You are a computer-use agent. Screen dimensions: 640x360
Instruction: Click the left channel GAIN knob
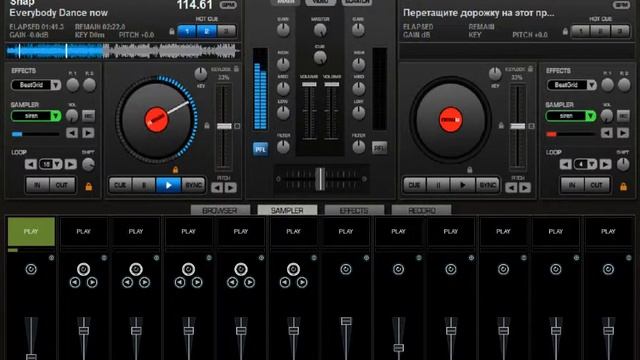coord(283,30)
